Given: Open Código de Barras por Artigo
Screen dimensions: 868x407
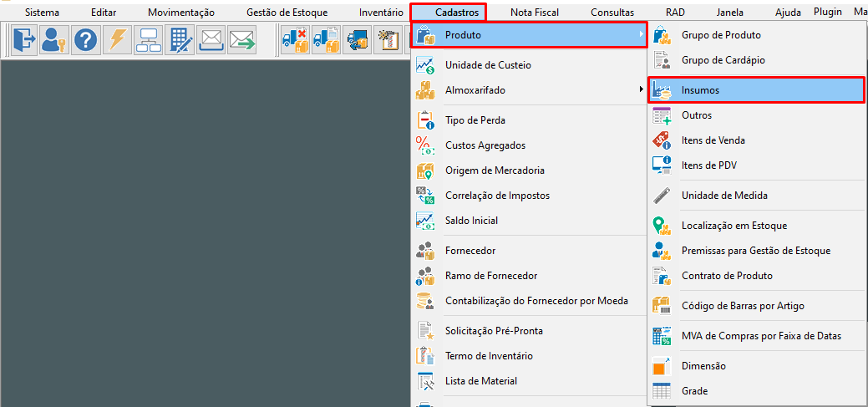Looking at the screenshot, I should (756, 306).
